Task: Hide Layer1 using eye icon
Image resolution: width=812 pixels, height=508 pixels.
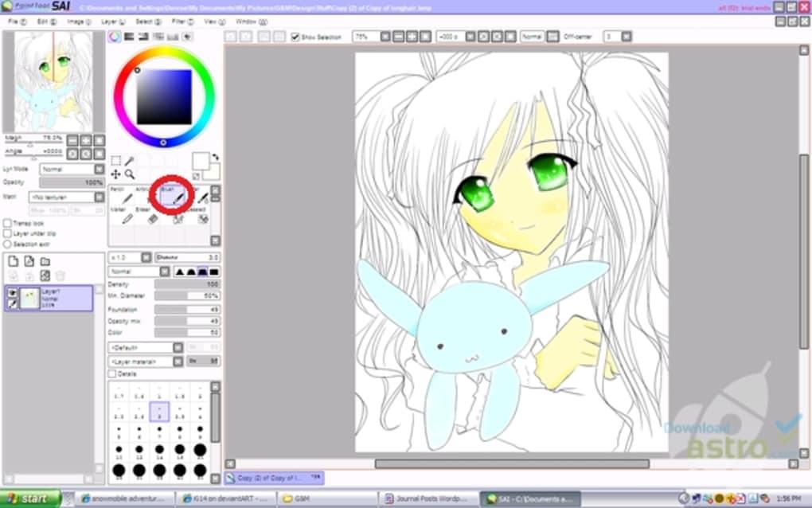Action: 12,293
